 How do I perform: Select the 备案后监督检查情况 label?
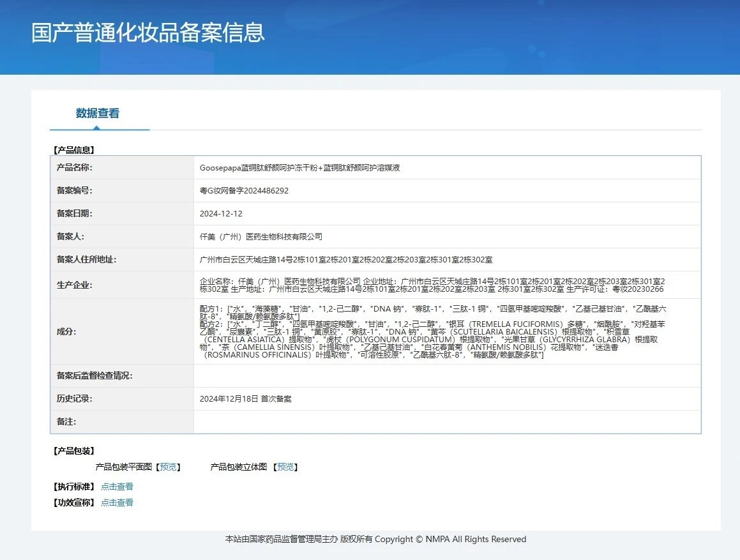point(94,376)
